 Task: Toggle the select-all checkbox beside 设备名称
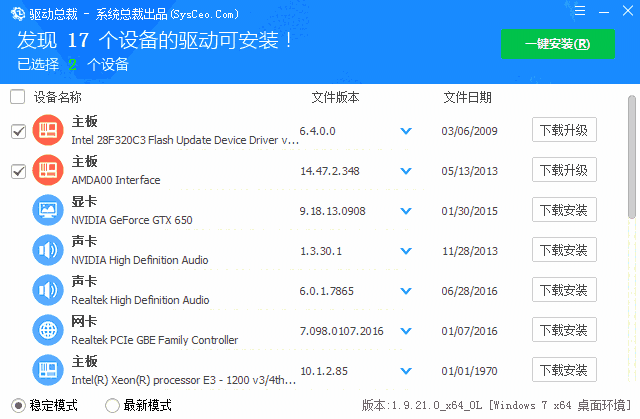click(18, 97)
